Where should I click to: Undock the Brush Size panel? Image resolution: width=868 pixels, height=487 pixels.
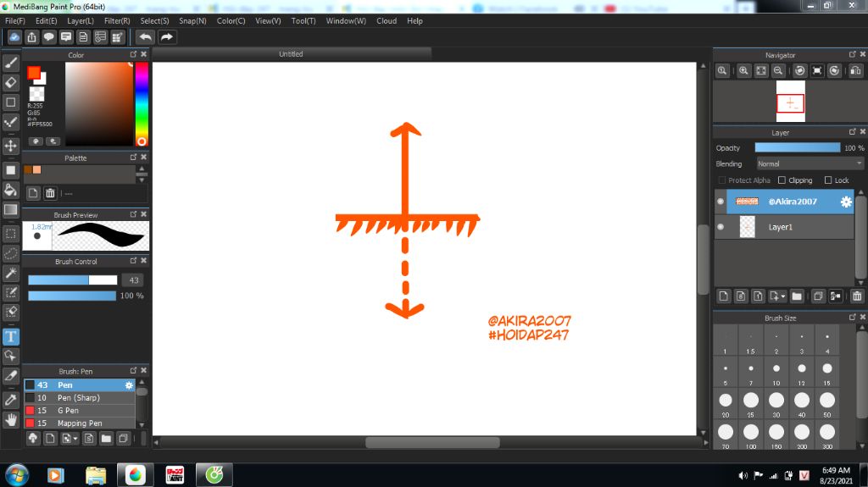(x=852, y=318)
